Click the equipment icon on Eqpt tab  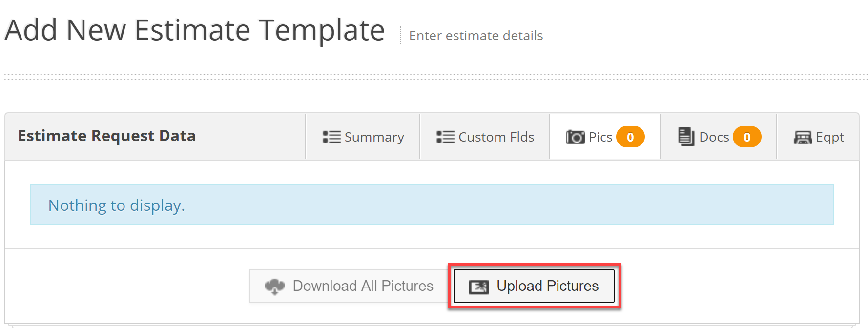tap(803, 138)
